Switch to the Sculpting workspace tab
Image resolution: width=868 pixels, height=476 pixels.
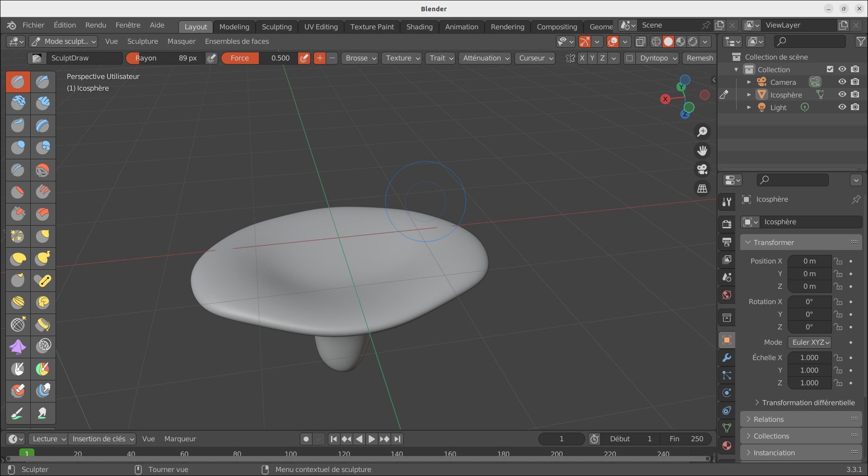coord(277,27)
